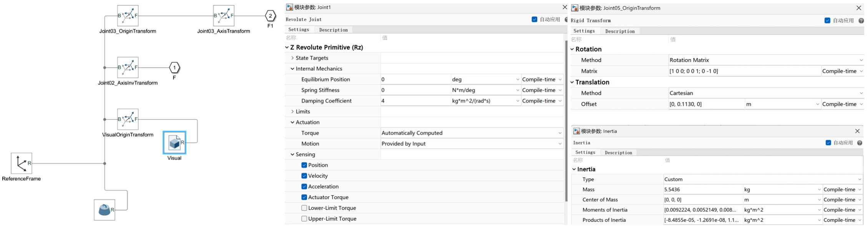
Task: Click the F connection port hexagon
Action: point(174,68)
